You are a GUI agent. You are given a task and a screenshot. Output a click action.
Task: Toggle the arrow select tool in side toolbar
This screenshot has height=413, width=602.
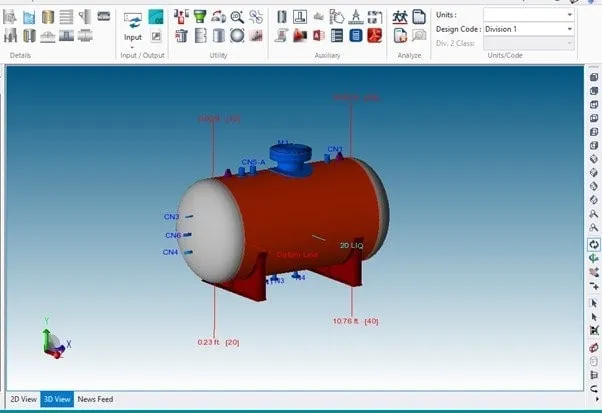[x=594, y=303]
